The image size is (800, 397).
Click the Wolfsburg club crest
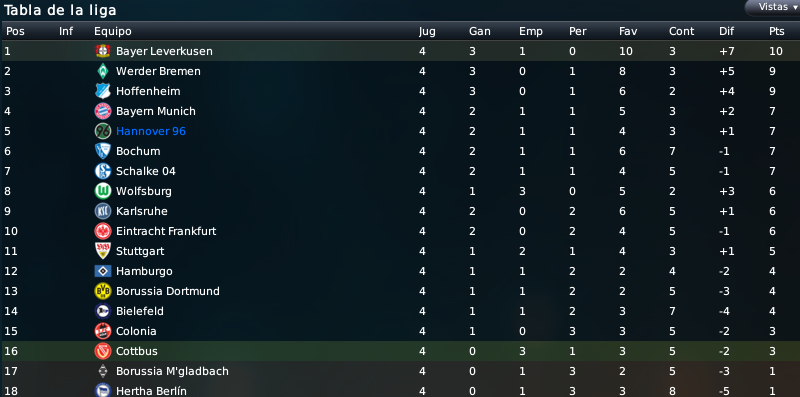[103, 191]
